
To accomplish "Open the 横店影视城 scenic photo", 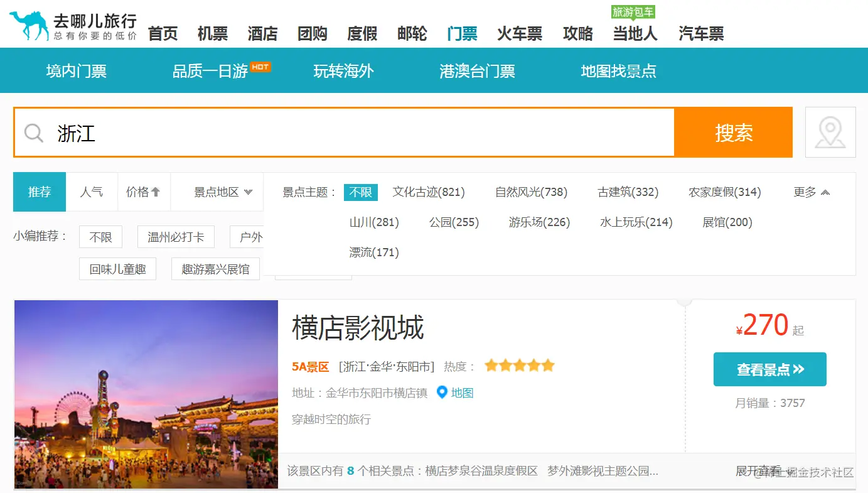I will click(x=146, y=394).
